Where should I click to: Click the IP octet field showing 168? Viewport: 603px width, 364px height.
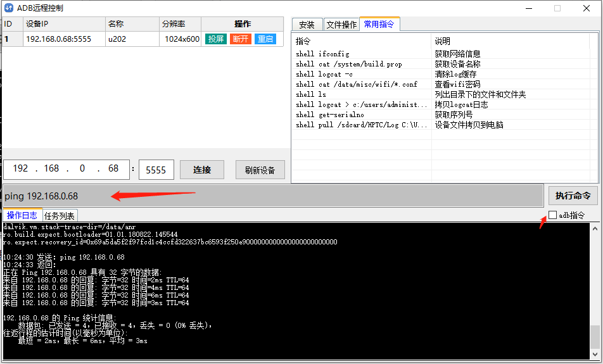(x=51, y=169)
